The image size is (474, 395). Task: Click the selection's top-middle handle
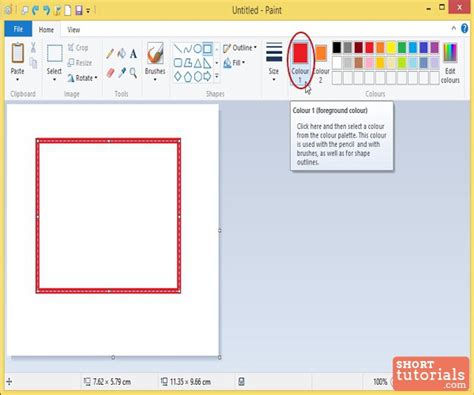(x=109, y=141)
